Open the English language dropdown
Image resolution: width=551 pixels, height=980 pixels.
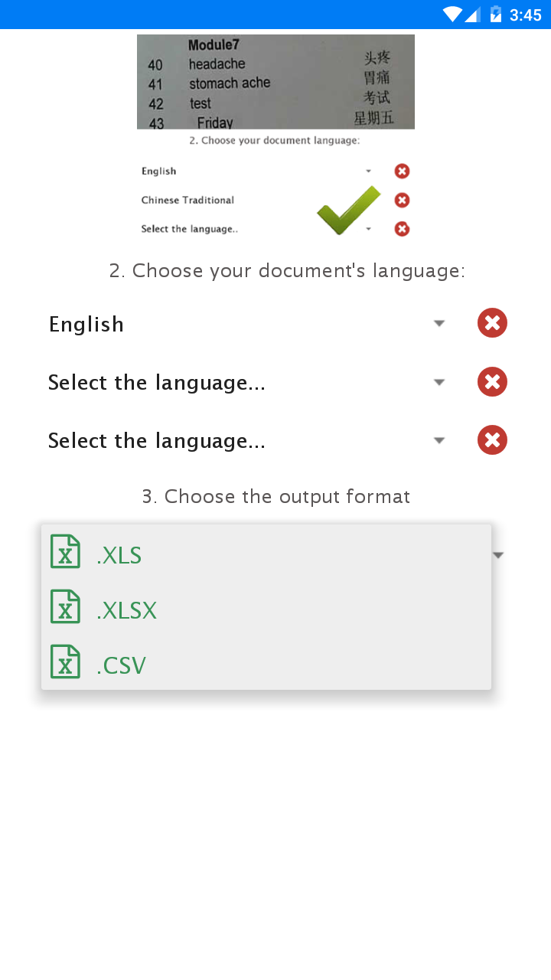(x=439, y=323)
